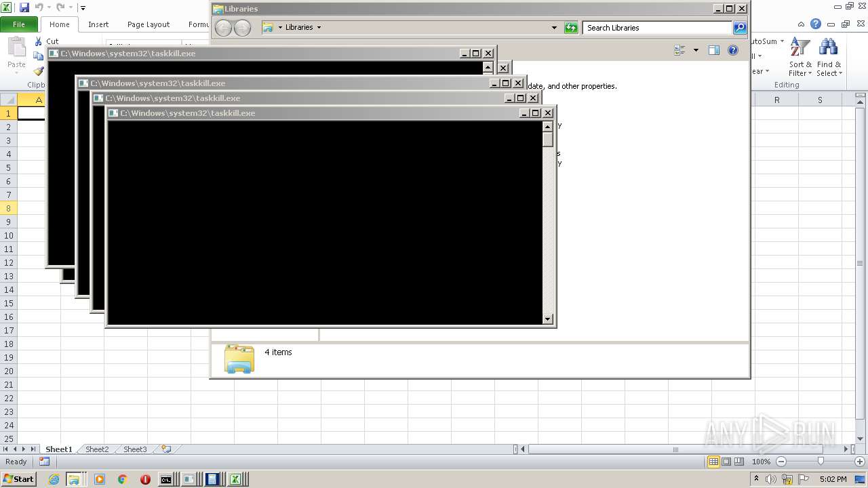The width and height of the screenshot is (868, 488).
Task: Toggle the preview pane in Libraries window
Action: tap(713, 50)
